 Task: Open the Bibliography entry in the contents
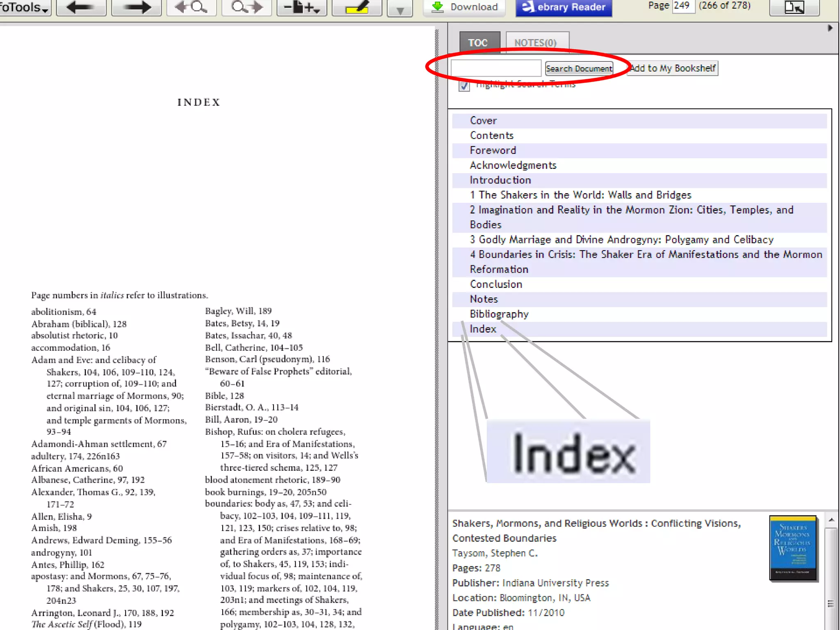tap(499, 314)
